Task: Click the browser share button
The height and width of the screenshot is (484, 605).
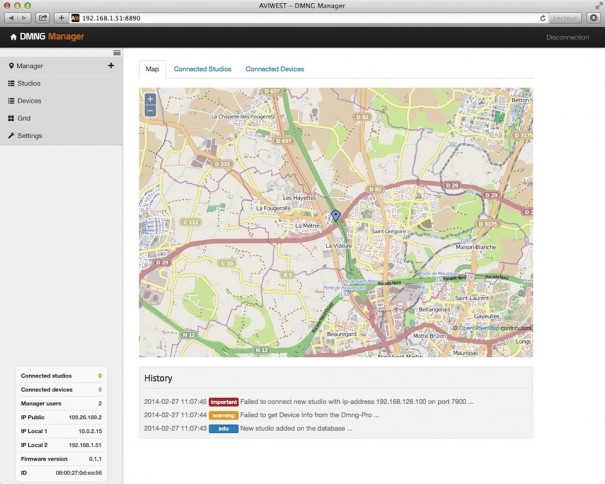Action: 43,17
